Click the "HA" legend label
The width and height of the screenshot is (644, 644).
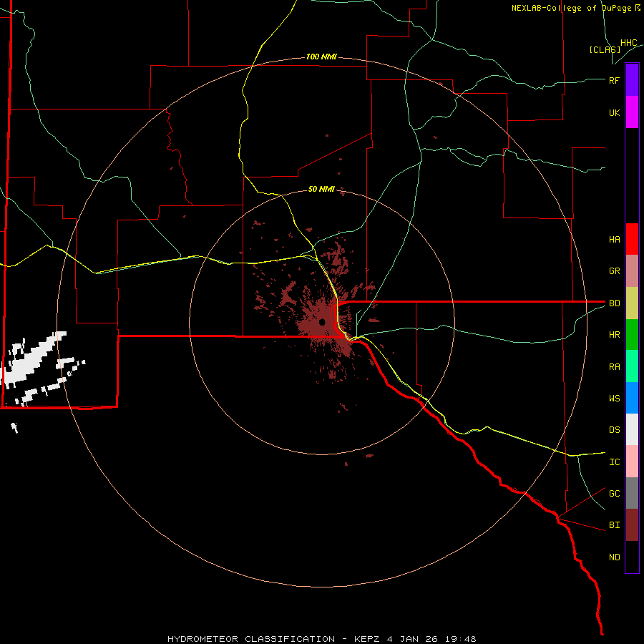point(615,240)
